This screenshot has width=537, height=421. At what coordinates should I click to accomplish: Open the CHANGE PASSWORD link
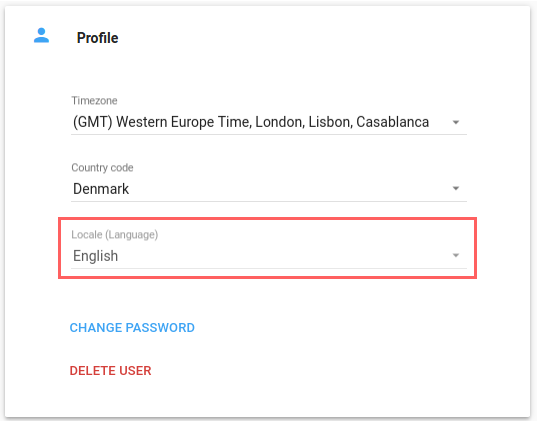point(132,328)
